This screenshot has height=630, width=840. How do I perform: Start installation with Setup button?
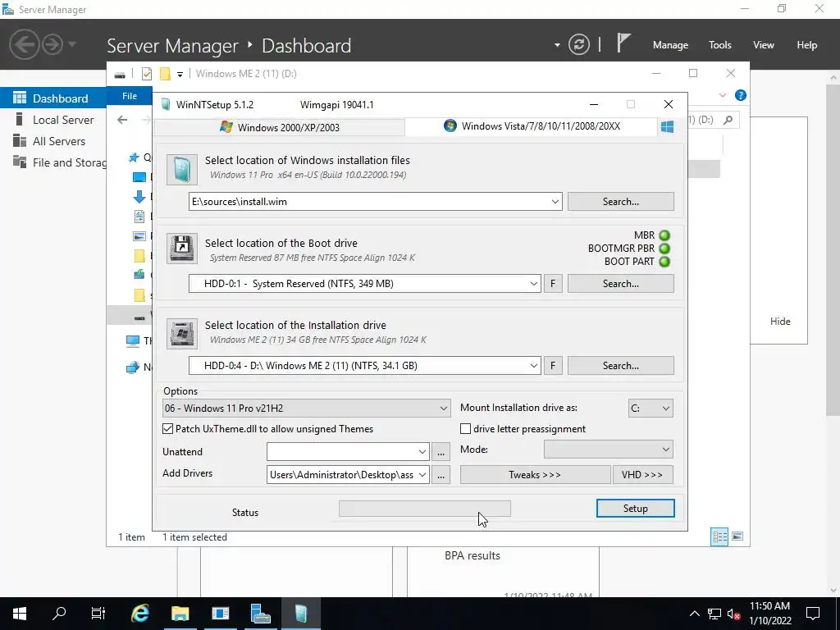[x=636, y=509]
